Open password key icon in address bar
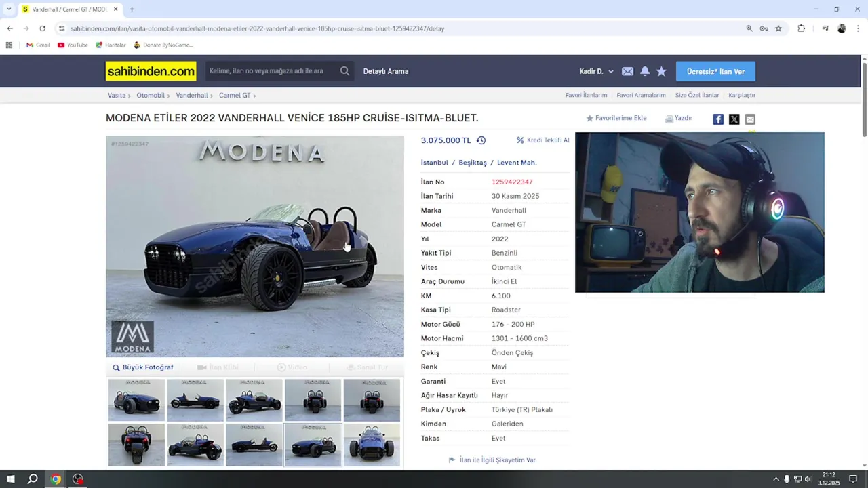The width and height of the screenshot is (868, 488). pos(764,28)
